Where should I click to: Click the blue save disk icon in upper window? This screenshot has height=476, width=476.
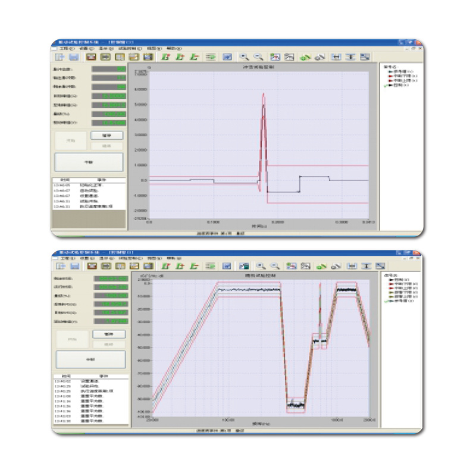[74, 57]
